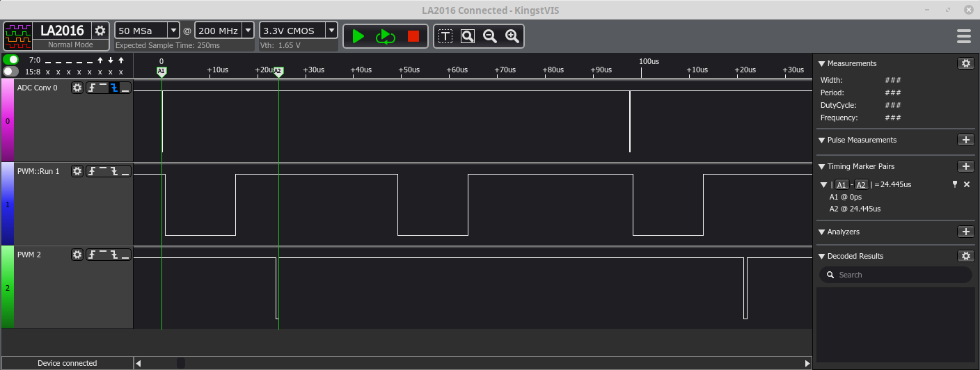Click the zoom-to-fit magnifier icon
This screenshot has height=370, width=980.
[x=468, y=36]
